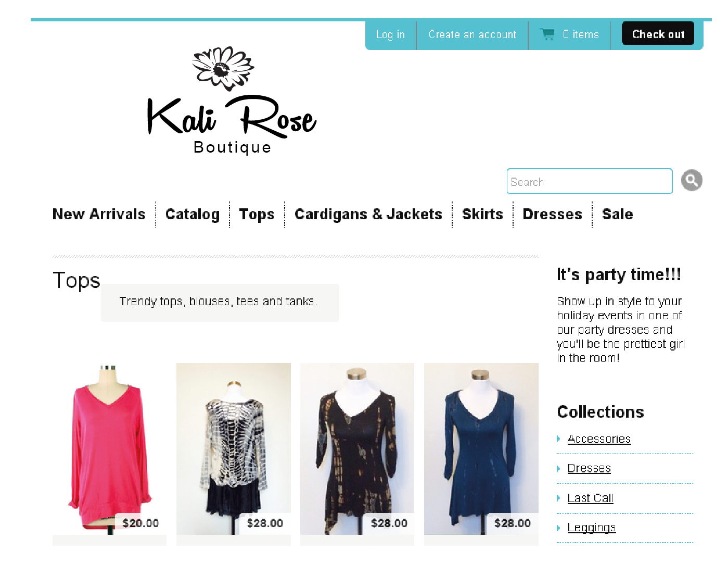Click the magnifying glass search button
Image resolution: width=728 pixels, height=576 pixels.
click(x=692, y=181)
